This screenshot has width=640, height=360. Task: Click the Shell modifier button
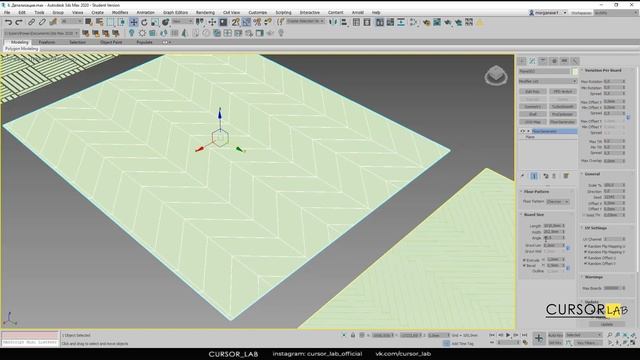point(533,114)
